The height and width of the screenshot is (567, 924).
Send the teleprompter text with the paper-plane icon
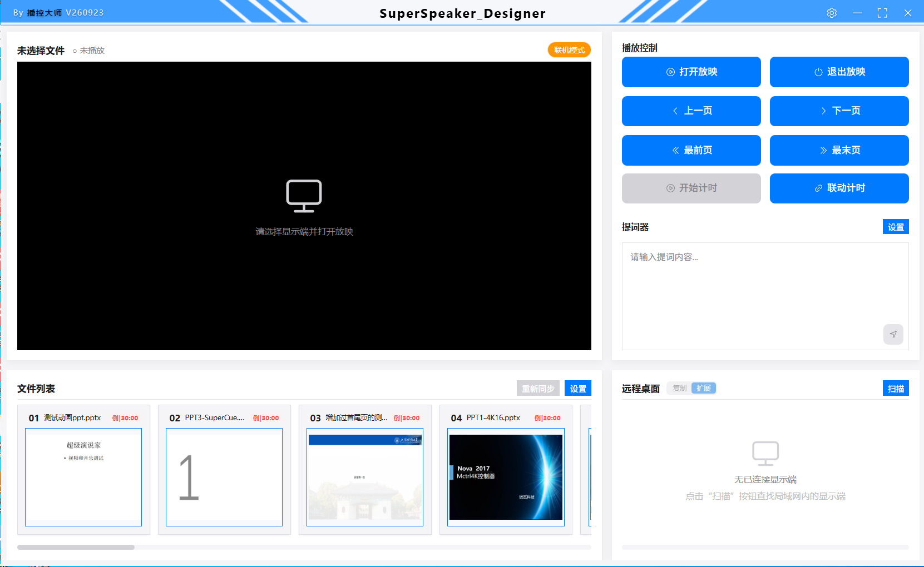click(893, 334)
